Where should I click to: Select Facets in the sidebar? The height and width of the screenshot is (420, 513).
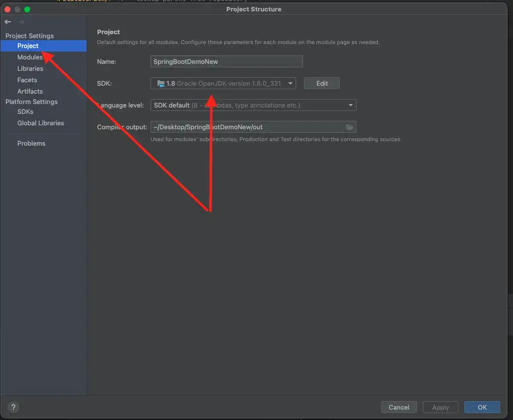pos(27,80)
